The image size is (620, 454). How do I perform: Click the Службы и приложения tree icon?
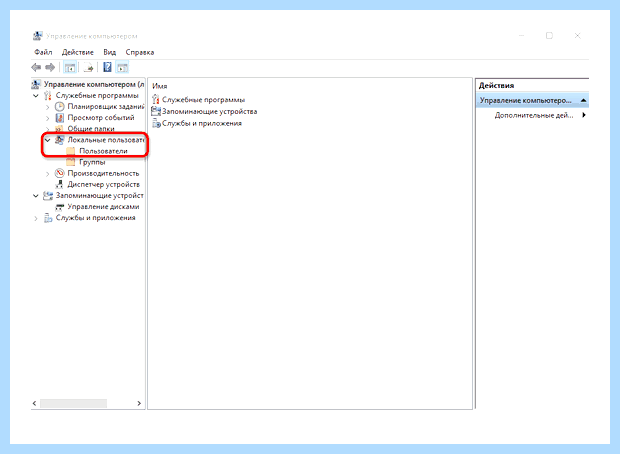(48, 218)
